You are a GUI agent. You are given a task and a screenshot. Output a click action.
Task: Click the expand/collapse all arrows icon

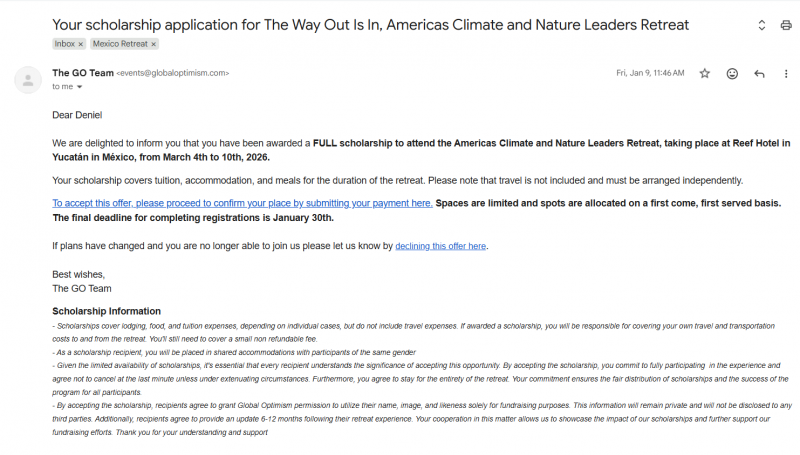pos(761,25)
